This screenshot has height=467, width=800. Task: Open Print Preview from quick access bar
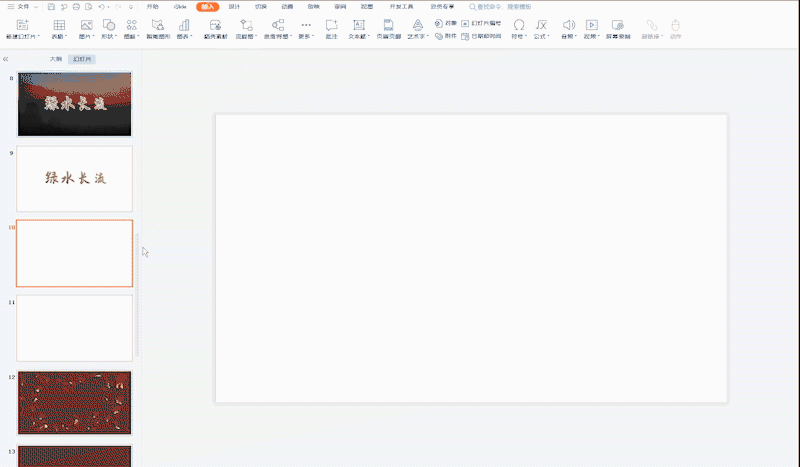click(89, 7)
